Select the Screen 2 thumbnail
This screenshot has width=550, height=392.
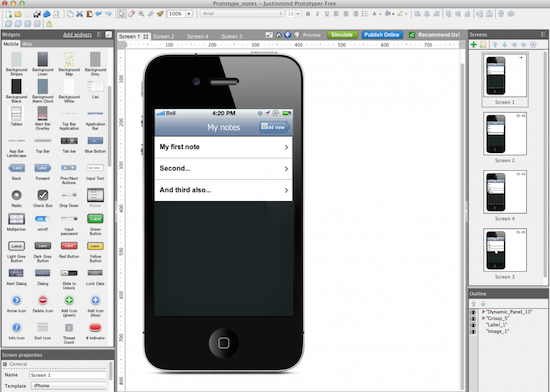(505, 134)
